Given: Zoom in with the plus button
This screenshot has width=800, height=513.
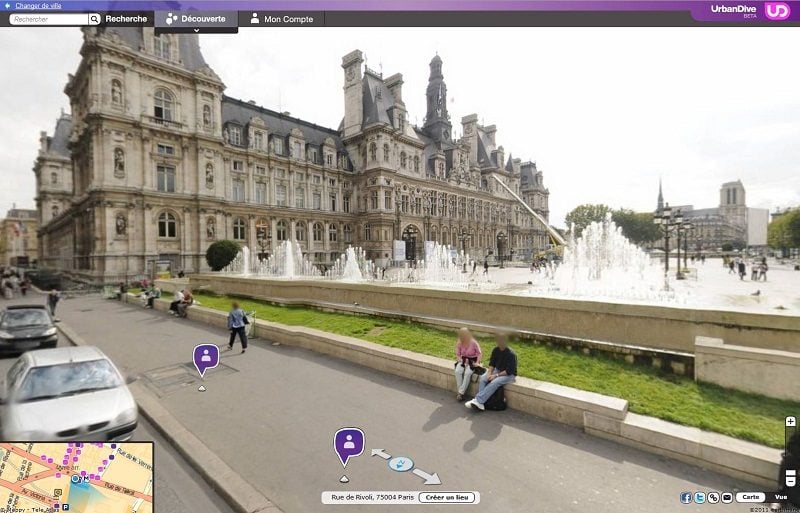Looking at the screenshot, I should coord(790,422).
